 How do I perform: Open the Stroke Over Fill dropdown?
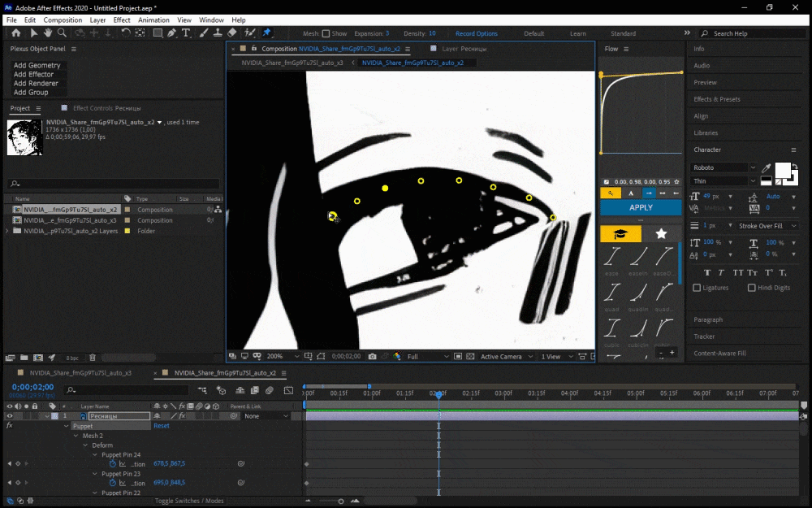coord(767,226)
